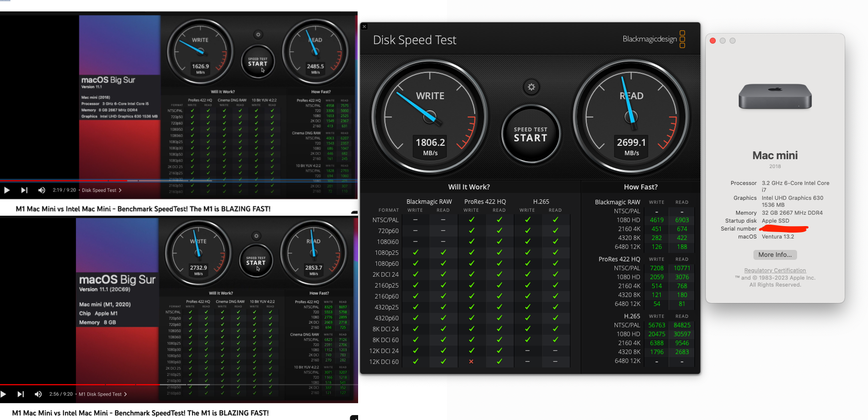The height and width of the screenshot is (420, 868).
Task: Close the About This Mac window
Action: click(x=713, y=41)
